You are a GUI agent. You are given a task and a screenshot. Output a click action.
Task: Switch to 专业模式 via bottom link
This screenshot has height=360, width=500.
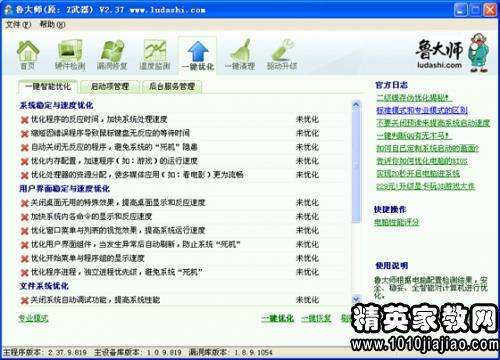click(x=33, y=318)
